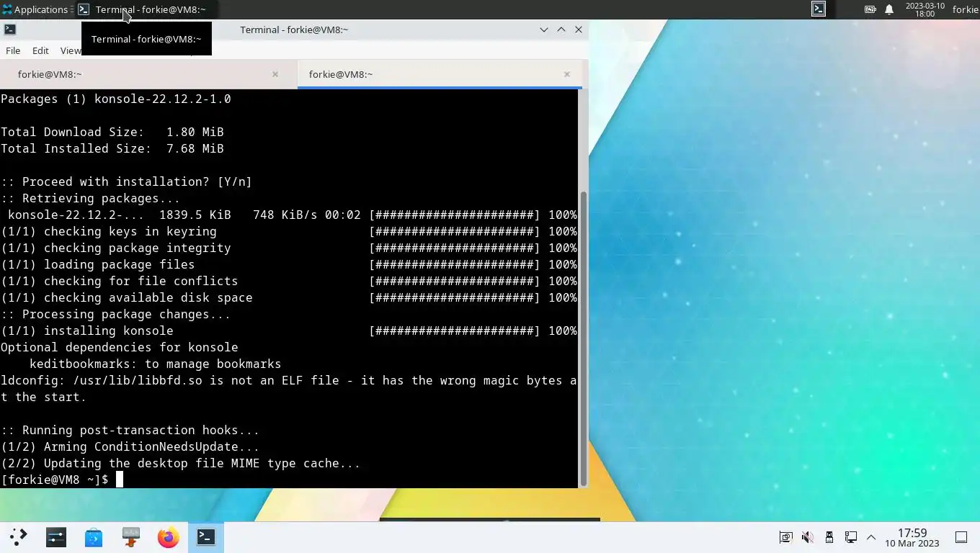Image resolution: width=980 pixels, height=553 pixels.
Task: Click the 'Proceed with installation? [Y/n]' line
Action: (x=127, y=181)
